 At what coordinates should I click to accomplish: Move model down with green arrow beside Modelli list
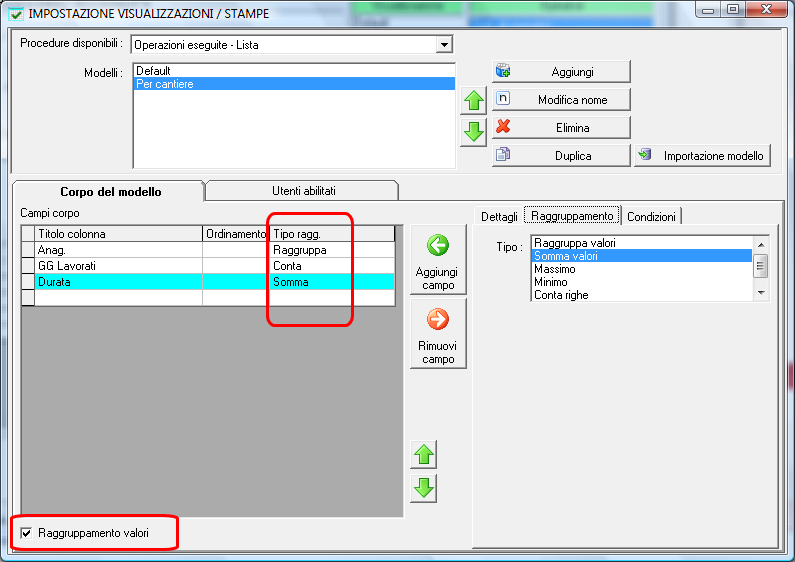click(x=474, y=132)
